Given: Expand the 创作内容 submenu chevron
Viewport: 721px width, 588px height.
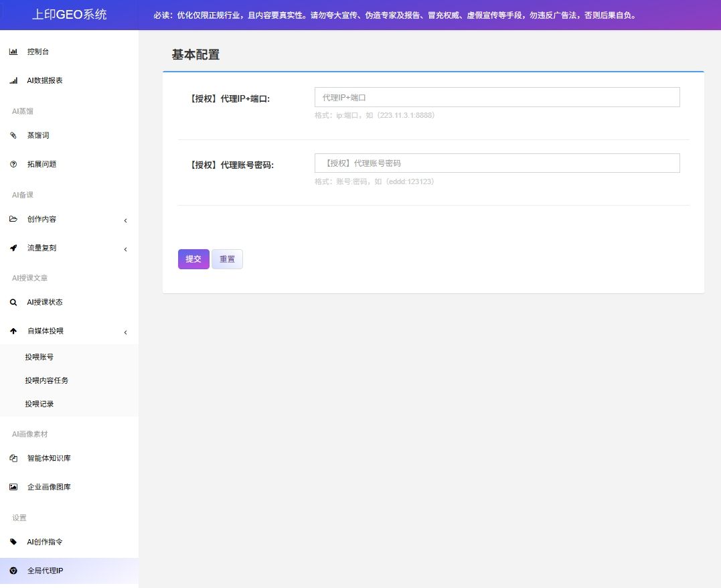Looking at the screenshot, I should tap(125, 220).
